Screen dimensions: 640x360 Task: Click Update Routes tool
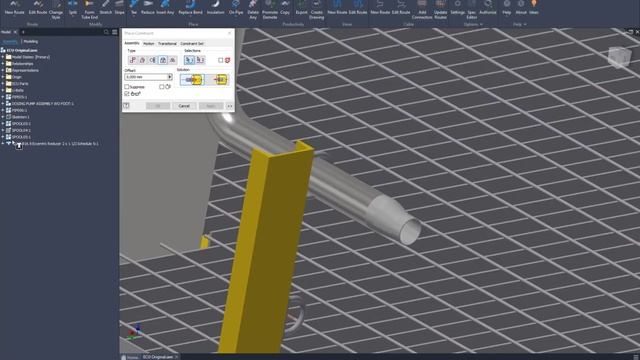(440, 9)
